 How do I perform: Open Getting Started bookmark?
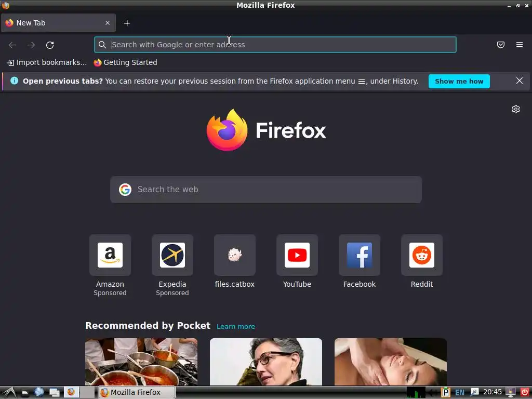pyautogui.click(x=125, y=62)
